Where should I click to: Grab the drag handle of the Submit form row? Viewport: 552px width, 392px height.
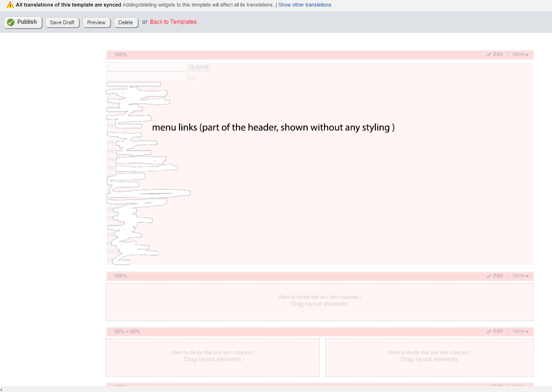[109, 55]
